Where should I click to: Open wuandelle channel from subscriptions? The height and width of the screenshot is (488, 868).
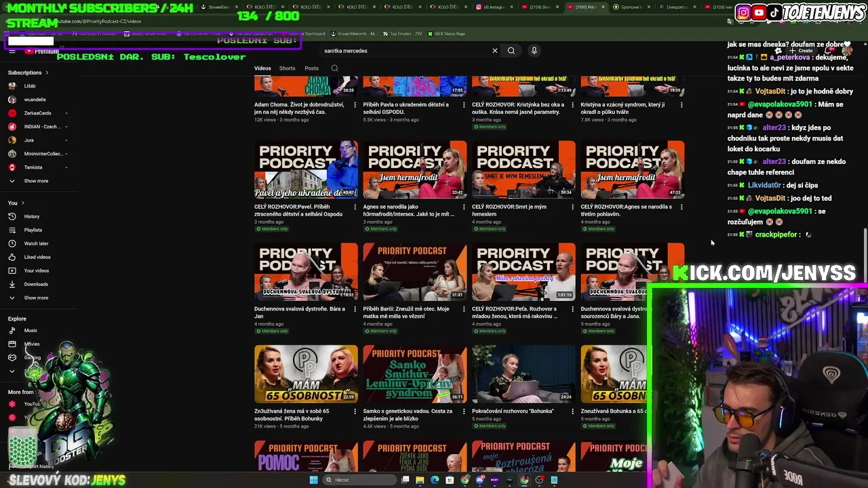[x=35, y=100]
